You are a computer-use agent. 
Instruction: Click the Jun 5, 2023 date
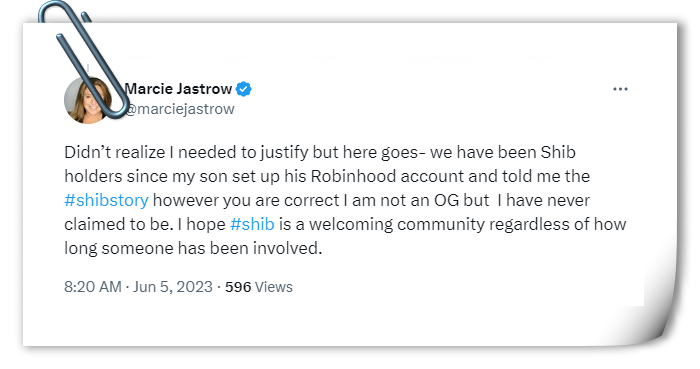coord(172,286)
